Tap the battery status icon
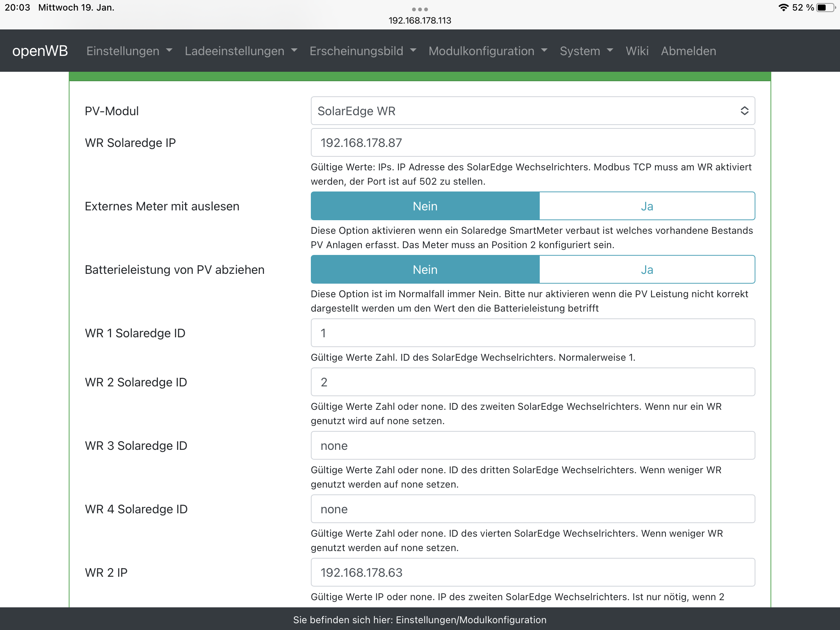 pyautogui.click(x=825, y=8)
